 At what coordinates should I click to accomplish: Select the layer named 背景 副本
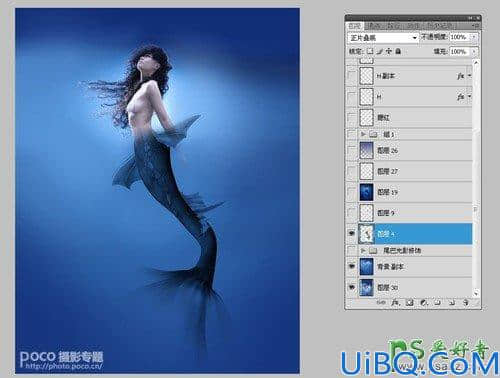pyautogui.click(x=391, y=267)
